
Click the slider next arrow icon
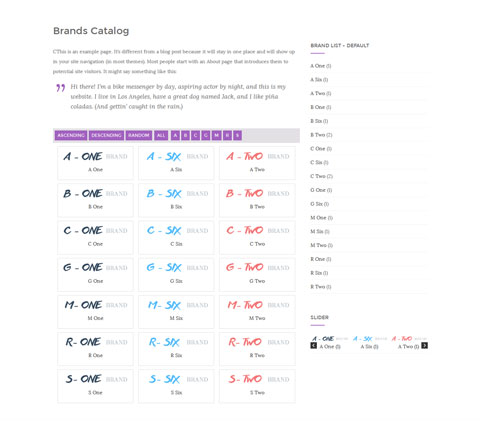[x=424, y=346]
